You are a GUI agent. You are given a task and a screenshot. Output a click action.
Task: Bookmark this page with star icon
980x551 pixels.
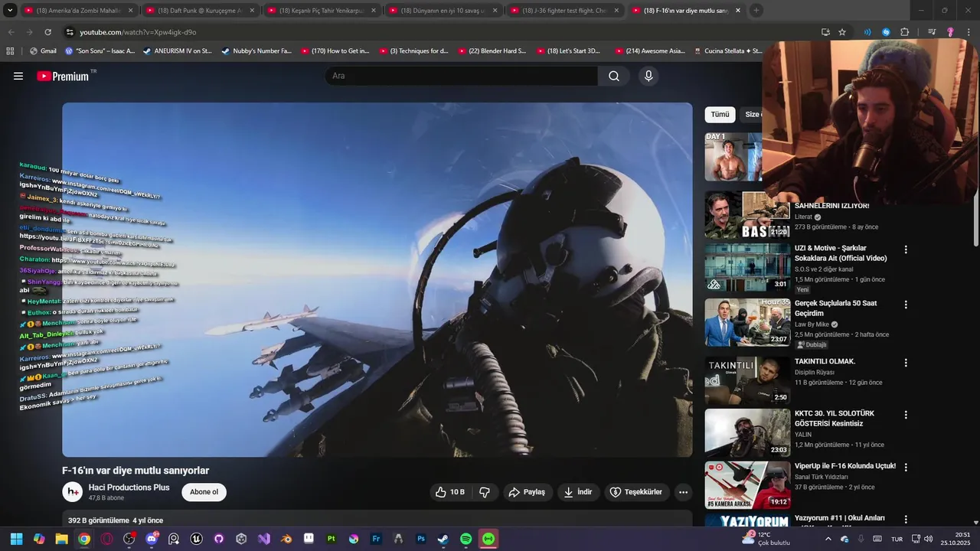coord(842,32)
